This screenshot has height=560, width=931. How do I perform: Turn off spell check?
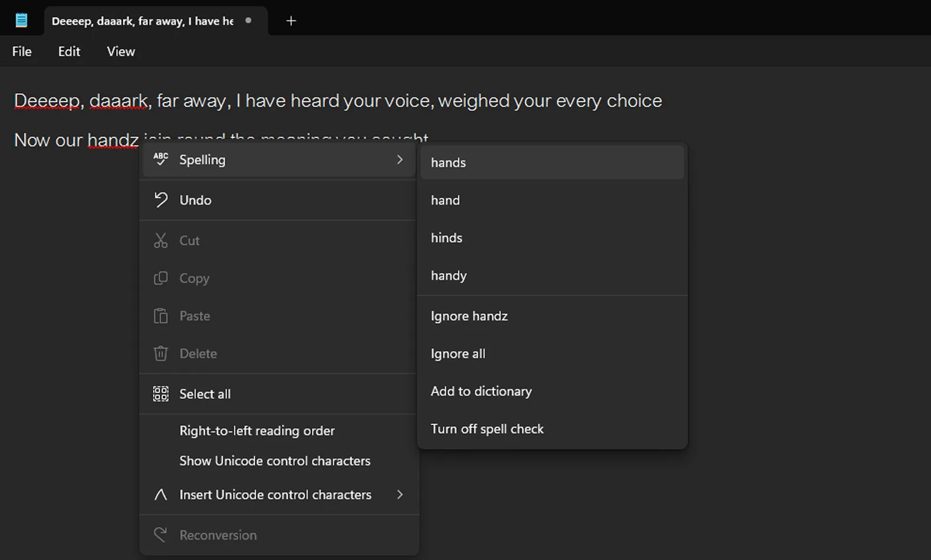click(487, 429)
